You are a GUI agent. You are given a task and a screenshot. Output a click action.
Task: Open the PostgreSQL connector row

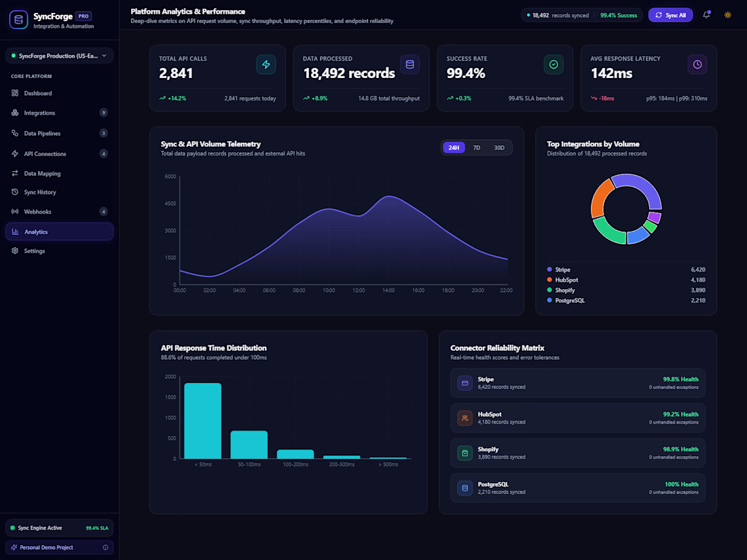(x=578, y=488)
